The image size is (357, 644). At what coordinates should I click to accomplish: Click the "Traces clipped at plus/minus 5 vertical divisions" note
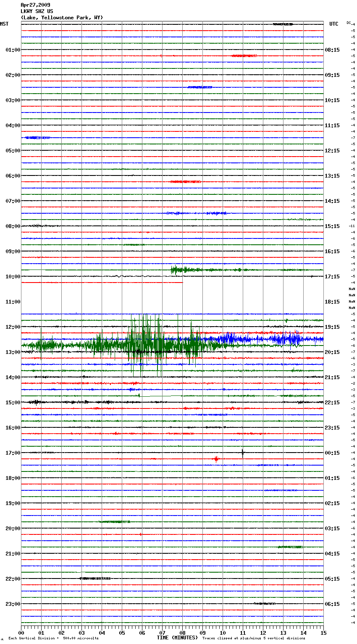[254, 639]
